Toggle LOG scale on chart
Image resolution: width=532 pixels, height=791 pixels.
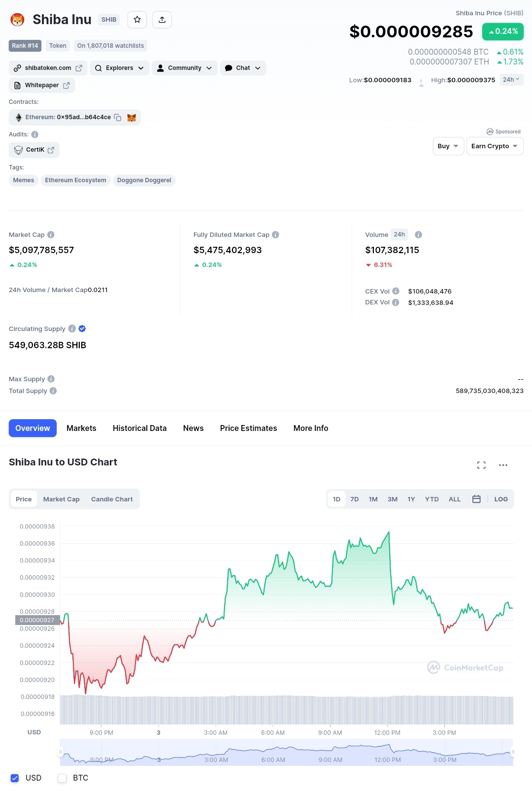pyautogui.click(x=501, y=499)
